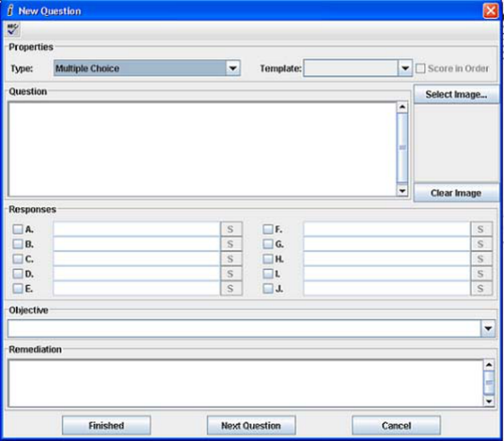This screenshot has width=504, height=441.
Task: Open the Objective dropdown arrow
Action: click(488, 328)
